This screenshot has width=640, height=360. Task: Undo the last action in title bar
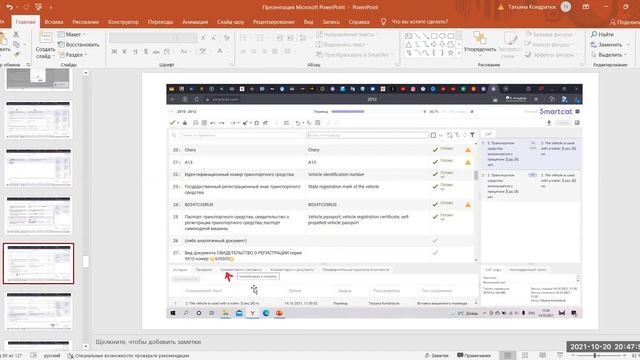point(9,7)
